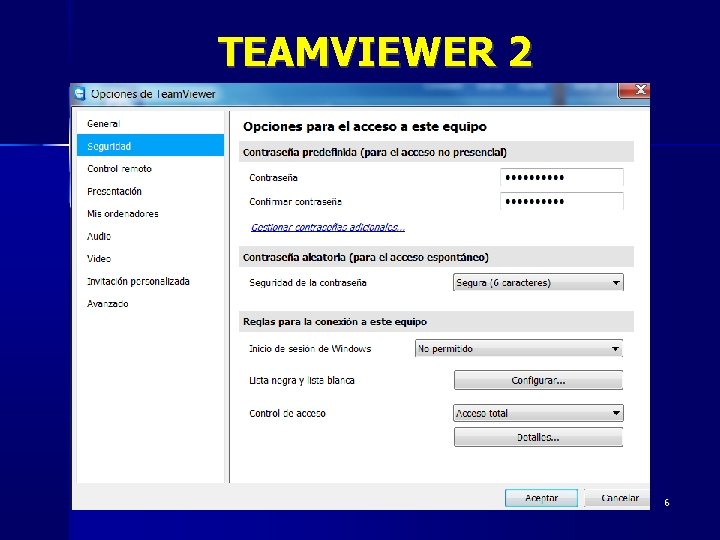Close the Opciones de TeamViewer dialog
This screenshot has height=540, width=720.
(634, 90)
